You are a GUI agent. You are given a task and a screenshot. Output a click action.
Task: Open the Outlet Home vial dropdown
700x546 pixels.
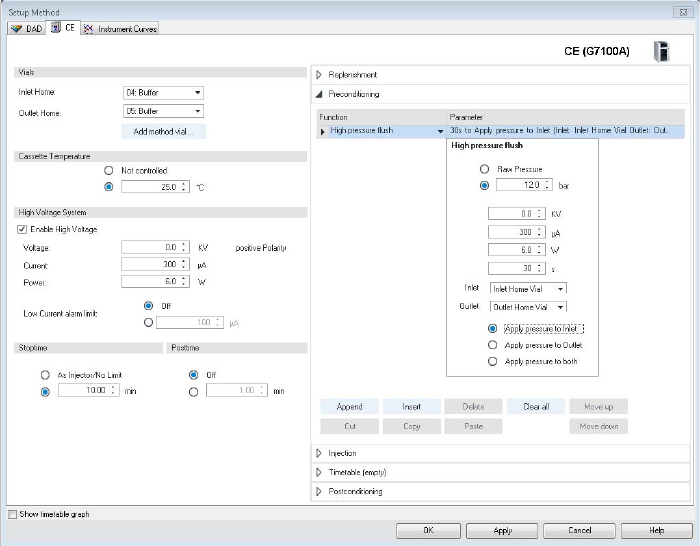[x=163, y=111]
